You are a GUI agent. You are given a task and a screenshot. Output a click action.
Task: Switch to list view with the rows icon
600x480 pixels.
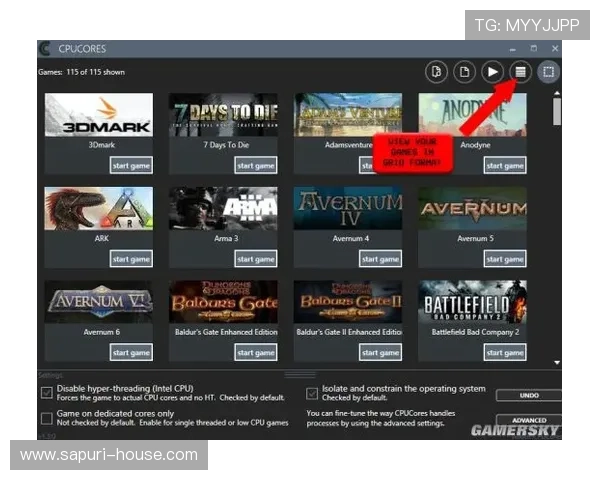coord(519,72)
